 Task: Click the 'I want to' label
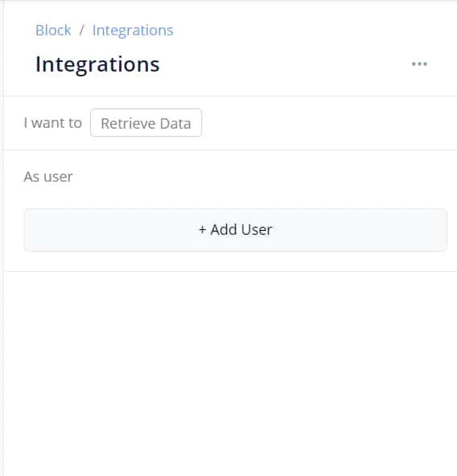coord(53,123)
